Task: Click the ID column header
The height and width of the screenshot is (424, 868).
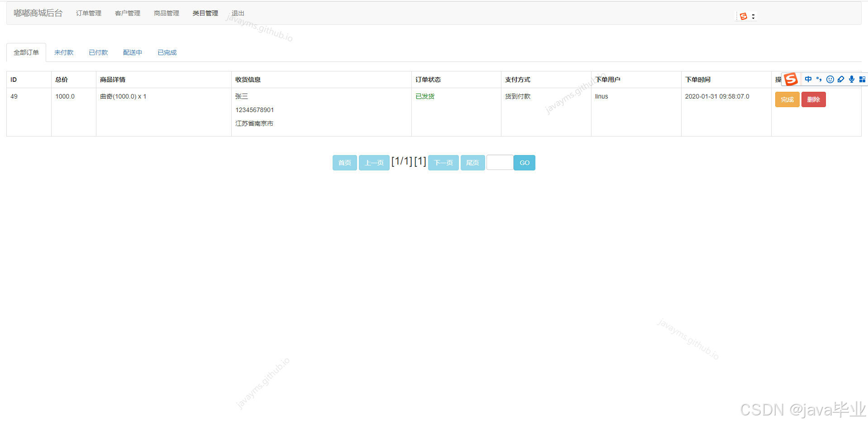Action: pyautogui.click(x=14, y=80)
